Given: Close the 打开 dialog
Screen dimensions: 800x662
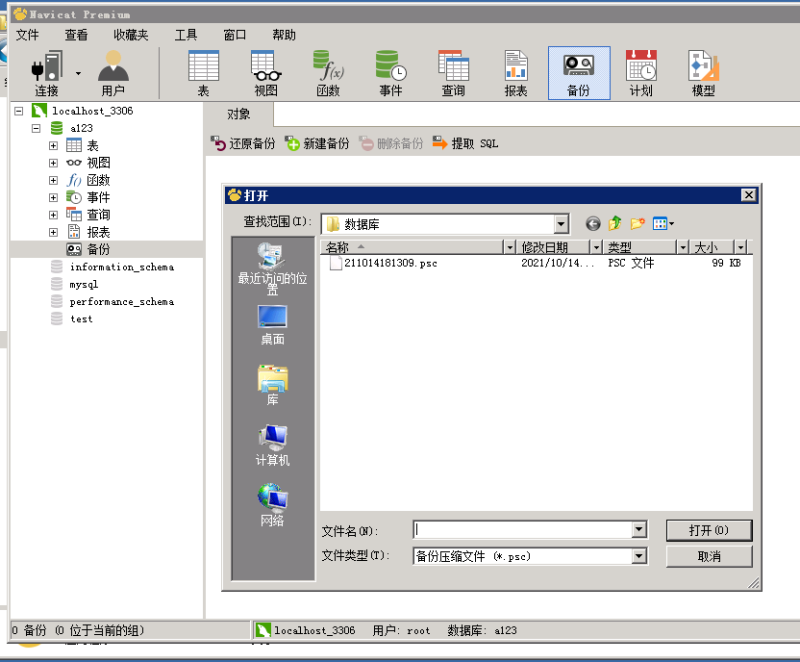Looking at the screenshot, I should (x=748, y=195).
